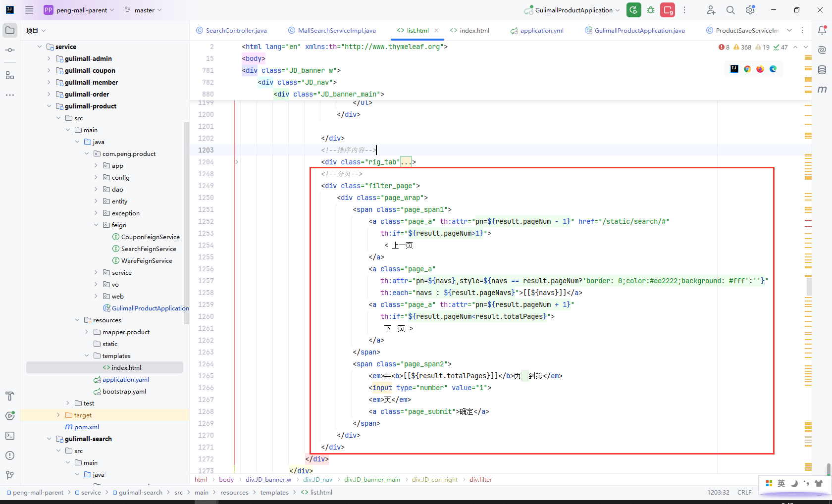This screenshot has height=504, width=832.
Task: Expand the target folder
Action: pos(58,415)
